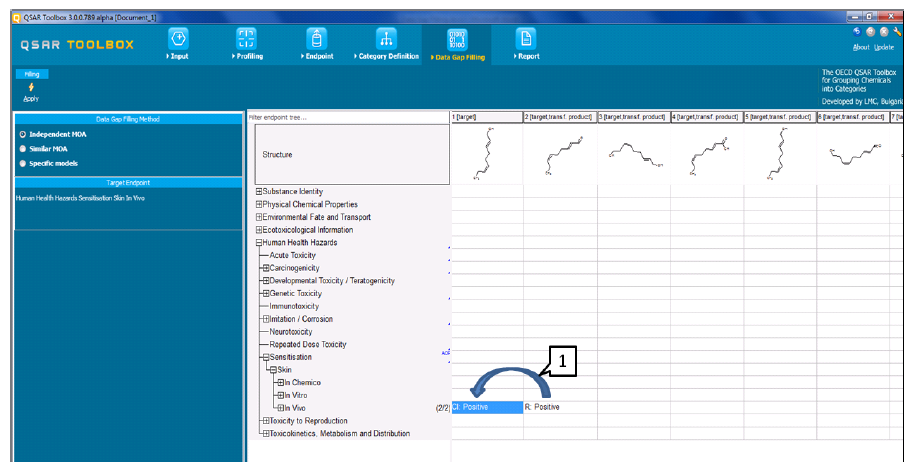Screen dimensions: 916x466
Task: Open the Update link
Action: pyautogui.click(x=884, y=47)
